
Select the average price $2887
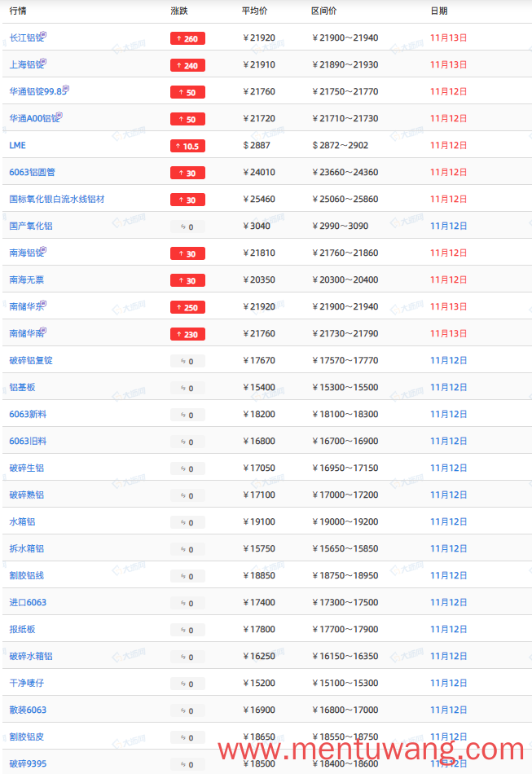[x=257, y=145]
